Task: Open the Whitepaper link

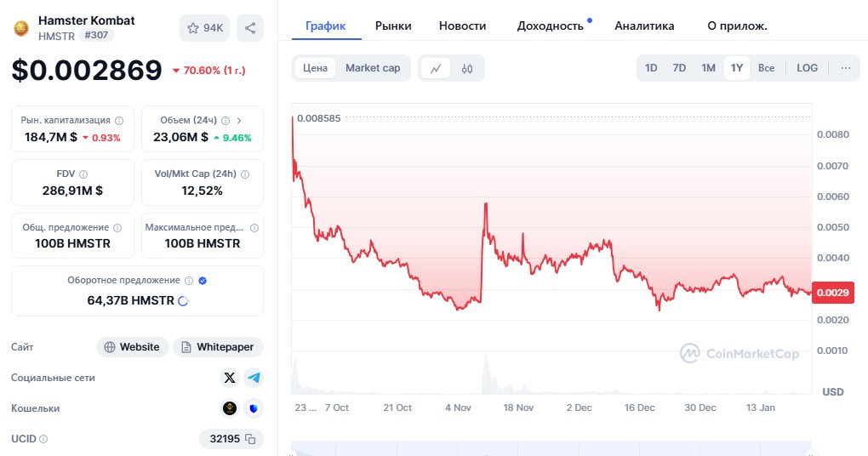Action: (219, 347)
